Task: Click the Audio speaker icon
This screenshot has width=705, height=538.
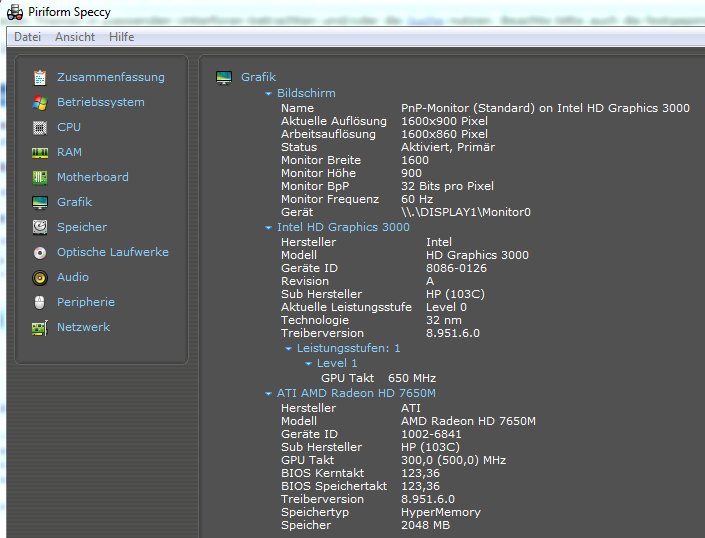Action: [x=40, y=278]
